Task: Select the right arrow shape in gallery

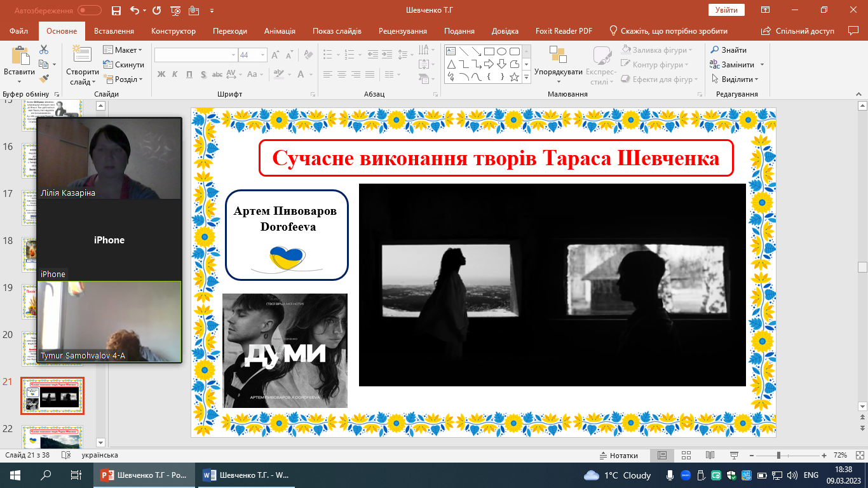Action: [489, 64]
